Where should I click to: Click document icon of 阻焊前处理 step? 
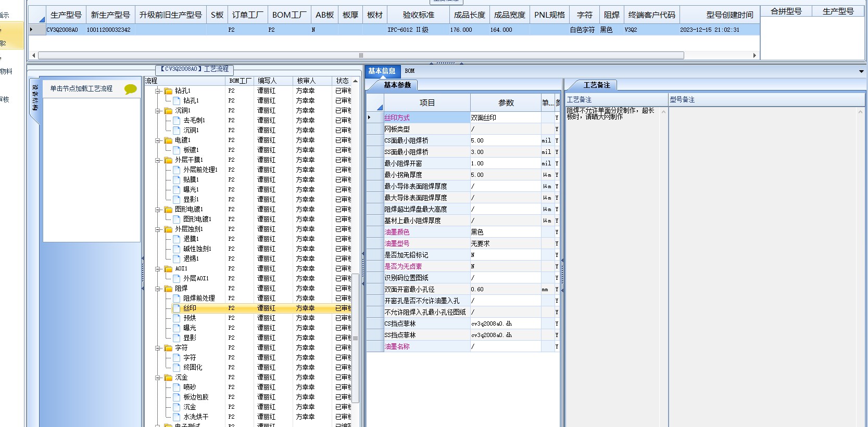177,298
